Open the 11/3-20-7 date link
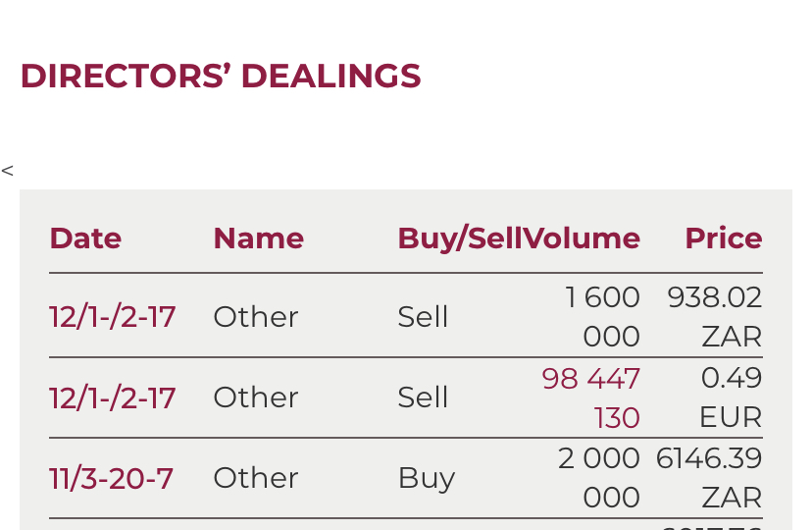The height and width of the screenshot is (530, 812). tap(111, 478)
